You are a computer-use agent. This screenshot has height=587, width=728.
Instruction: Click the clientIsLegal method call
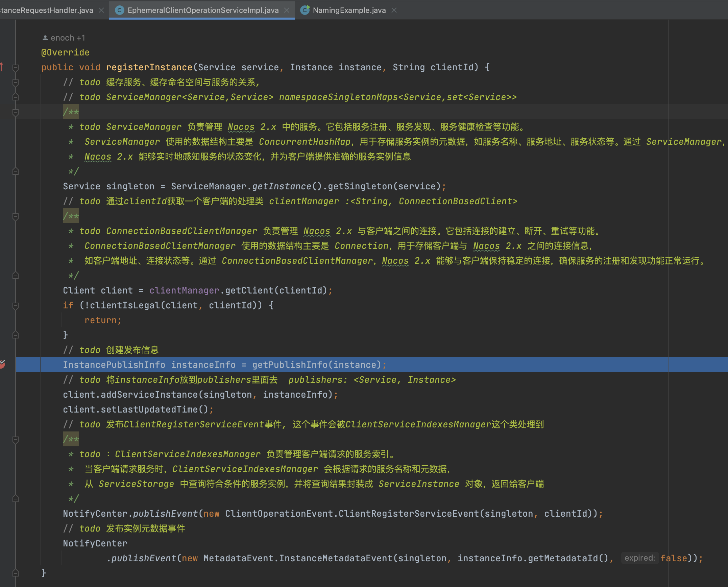pos(125,305)
